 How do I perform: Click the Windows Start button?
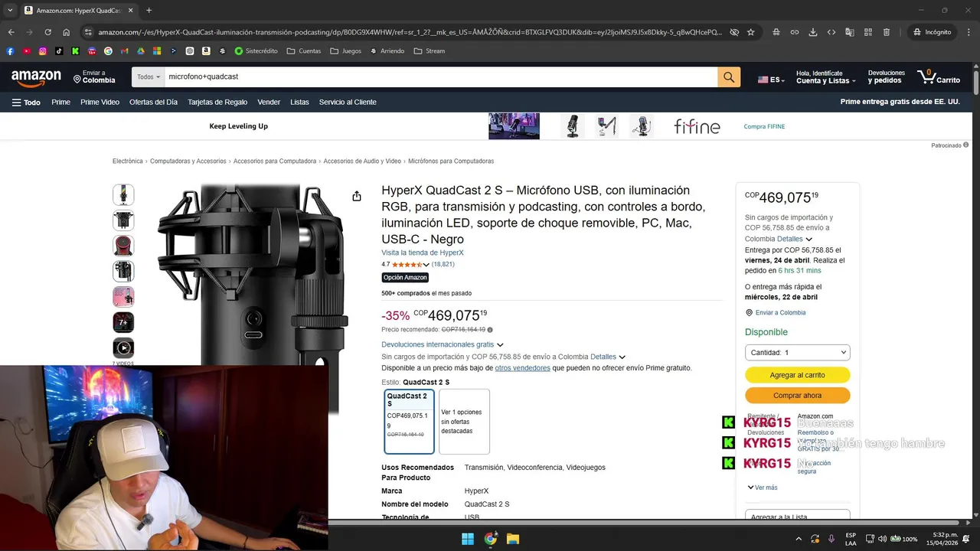468,539
